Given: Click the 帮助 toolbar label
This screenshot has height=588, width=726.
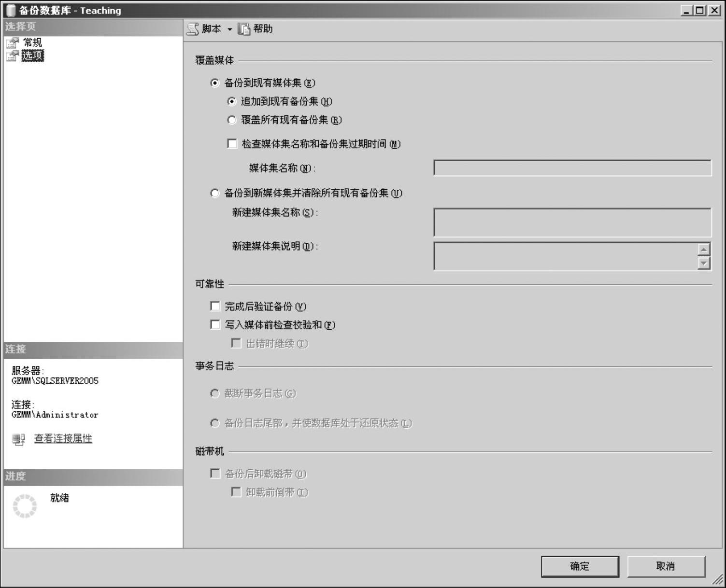Looking at the screenshot, I should 263,29.
